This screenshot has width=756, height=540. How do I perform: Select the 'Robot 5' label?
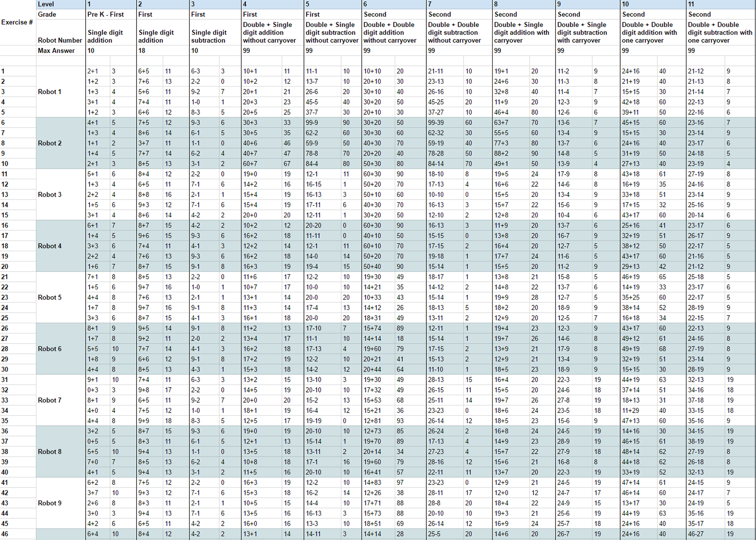coord(50,297)
